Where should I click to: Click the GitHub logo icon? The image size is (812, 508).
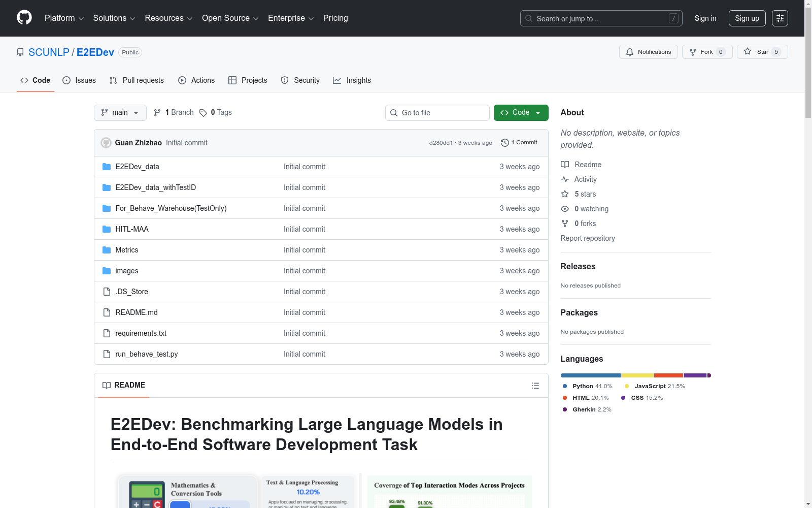tap(24, 18)
